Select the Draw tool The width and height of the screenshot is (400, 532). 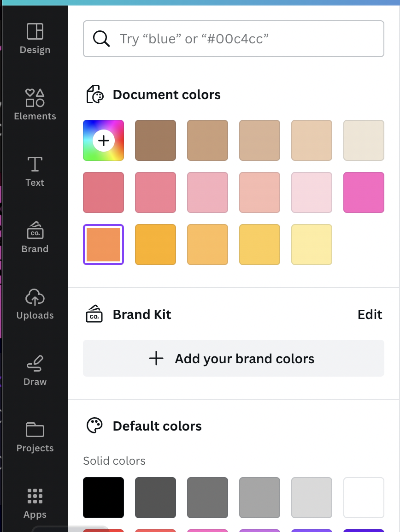(x=35, y=369)
